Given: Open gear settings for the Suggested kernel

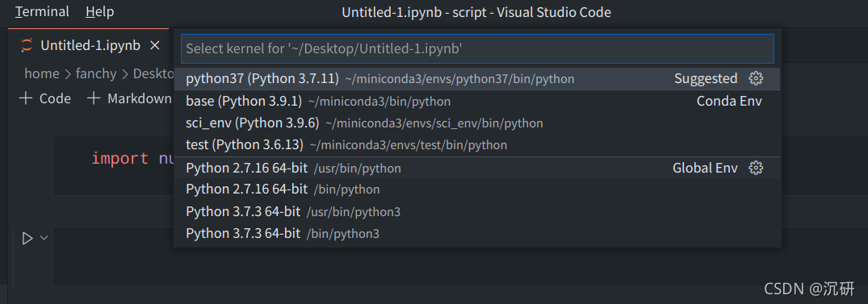Looking at the screenshot, I should click(x=756, y=78).
